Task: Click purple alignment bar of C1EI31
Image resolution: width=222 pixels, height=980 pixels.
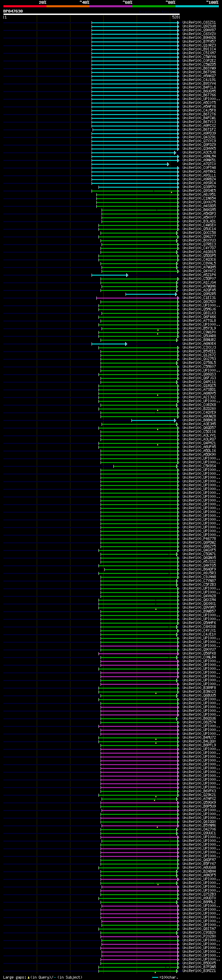Action: click(138, 298)
